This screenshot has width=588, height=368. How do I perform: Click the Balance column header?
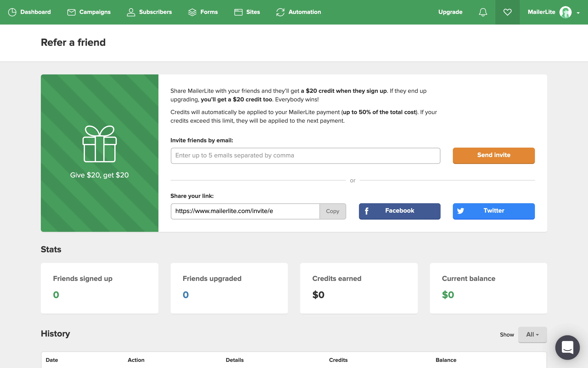[446, 360]
